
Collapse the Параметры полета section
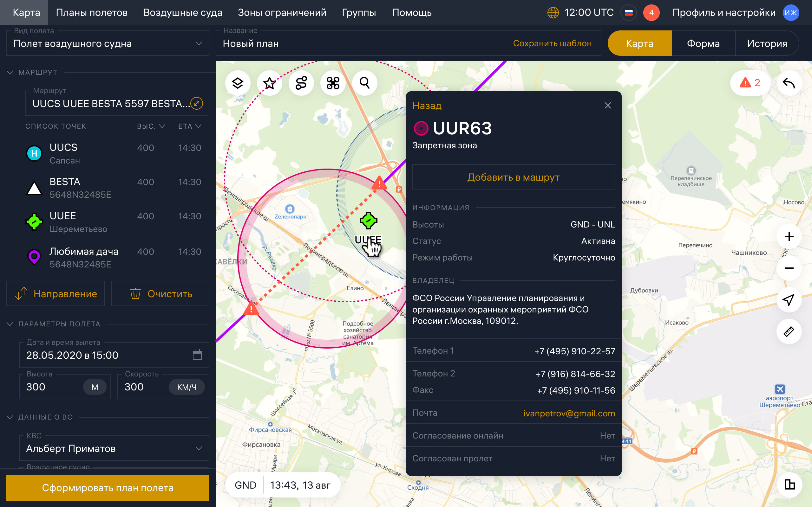pyautogui.click(x=10, y=324)
